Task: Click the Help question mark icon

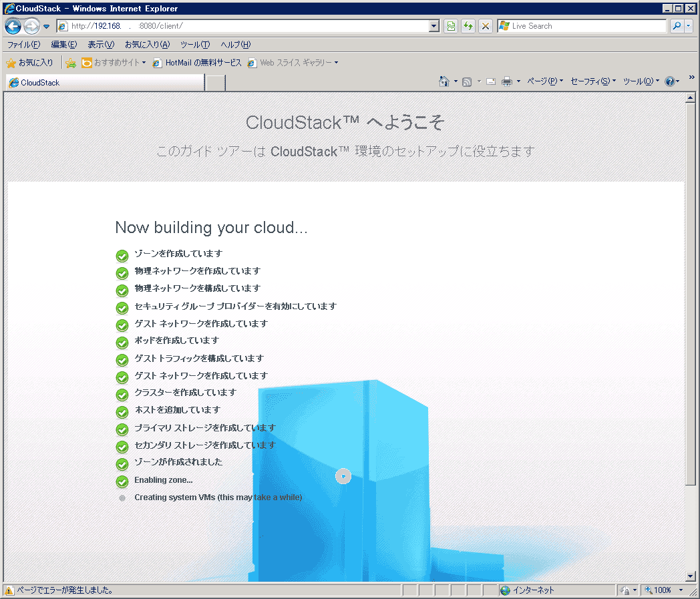Action: [x=670, y=81]
